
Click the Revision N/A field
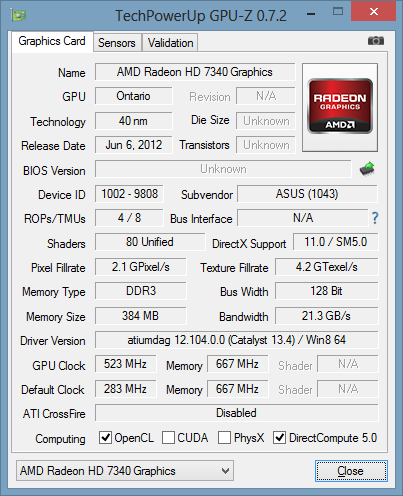point(266,96)
